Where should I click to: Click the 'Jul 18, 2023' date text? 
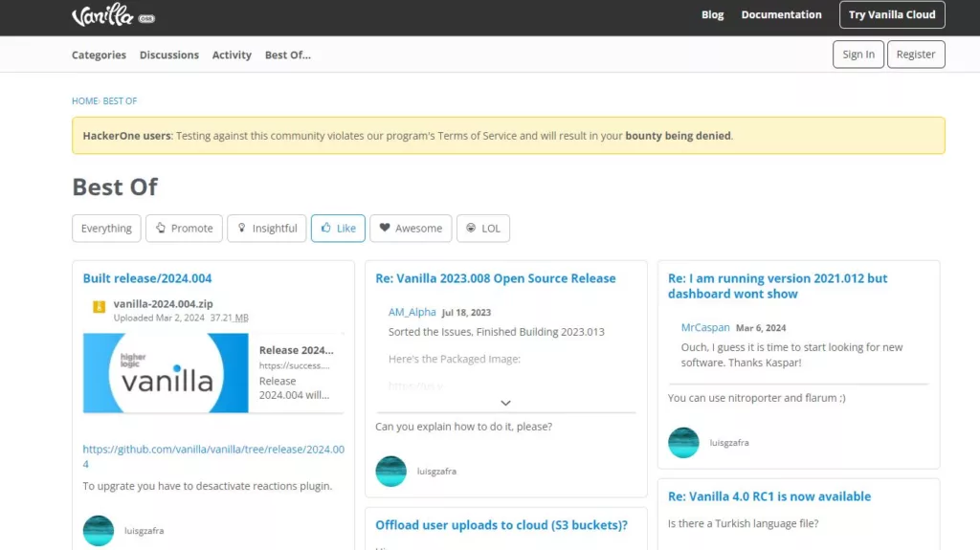[466, 313]
